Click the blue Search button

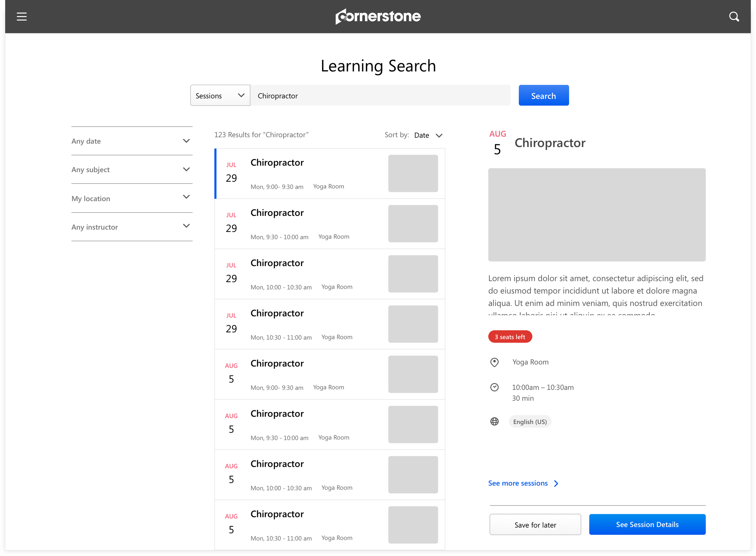tap(543, 96)
